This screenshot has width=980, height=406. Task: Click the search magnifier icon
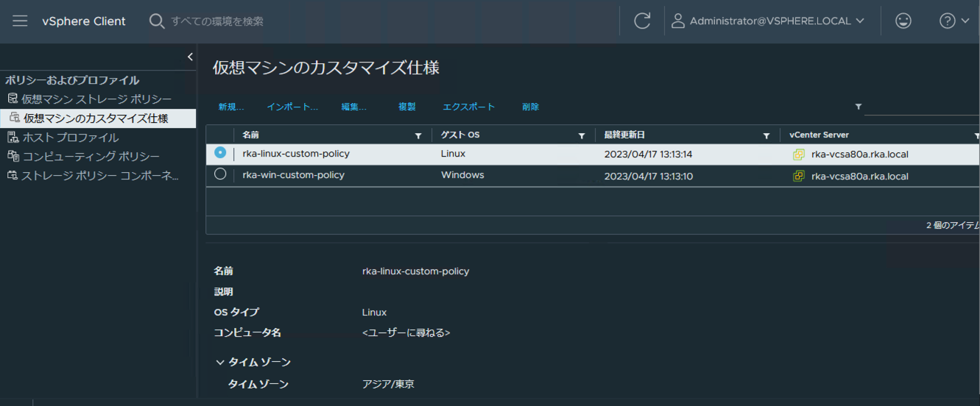click(x=156, y=21)
